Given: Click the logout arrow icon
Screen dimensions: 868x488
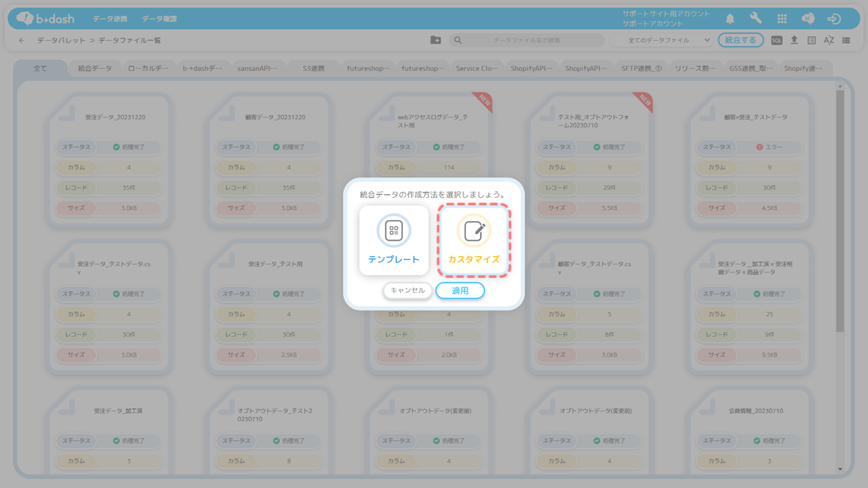Looking at the screenshot, I should 834,19.
